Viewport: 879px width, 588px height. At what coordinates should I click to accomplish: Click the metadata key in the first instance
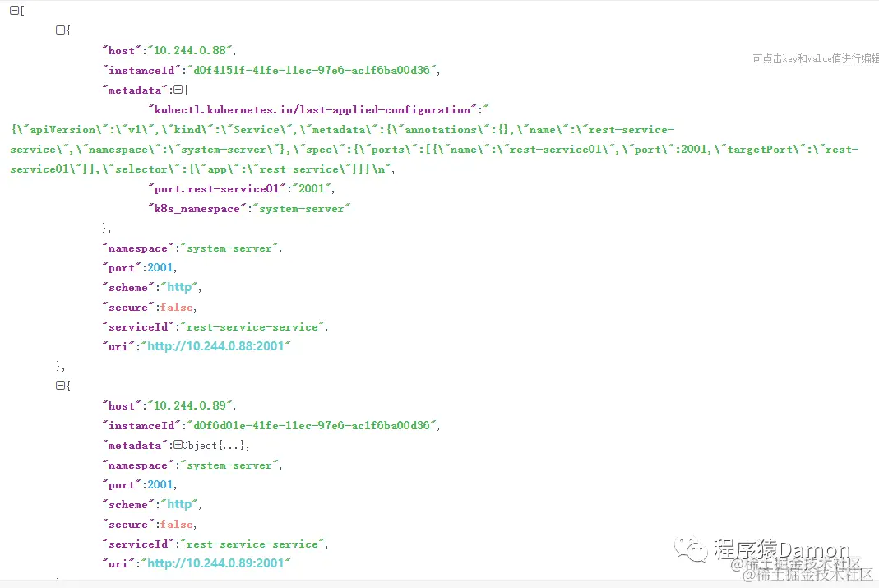coord(135,90)
